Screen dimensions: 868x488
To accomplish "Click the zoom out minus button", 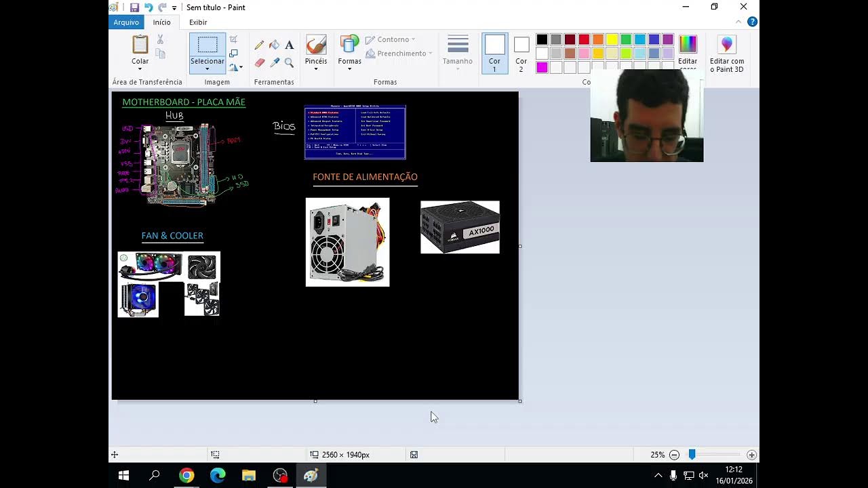I will [x=674, y=455].
